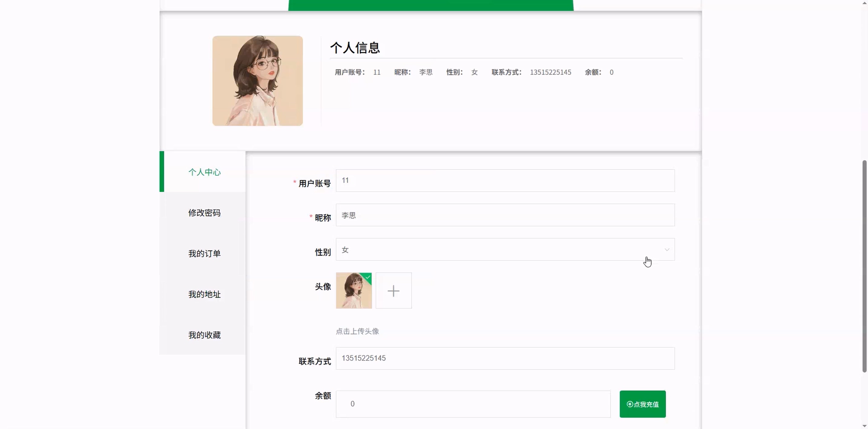The image size is (868, 429).
Task: Click the large profile avatar image
Action: [258, 81]
